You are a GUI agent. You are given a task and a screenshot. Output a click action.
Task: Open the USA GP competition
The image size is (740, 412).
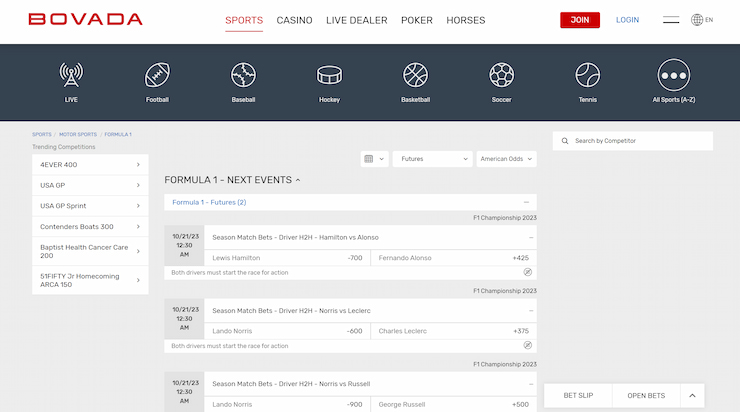90,185
